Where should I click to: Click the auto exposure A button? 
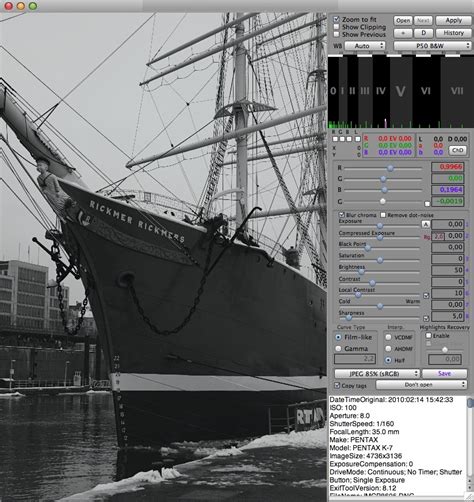pos(425,225)
